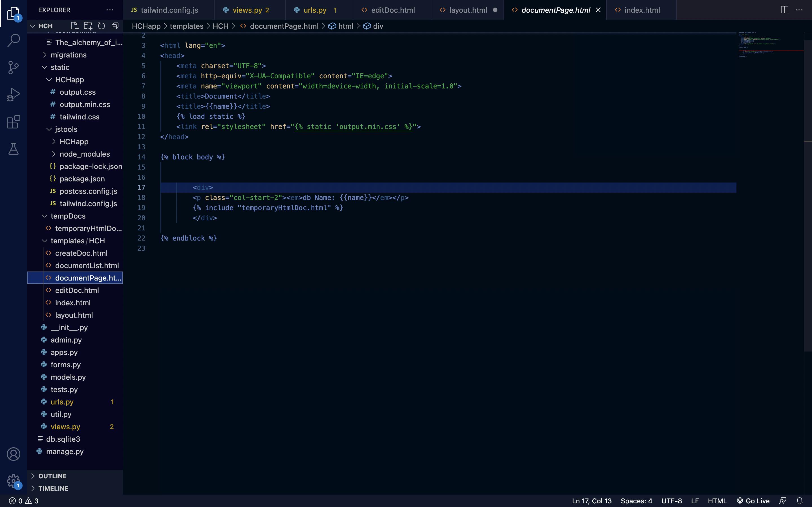This screenshot has height=507, width=812.
Task: Open notifications bell in status bar
Action: click(x=800, y=501)
